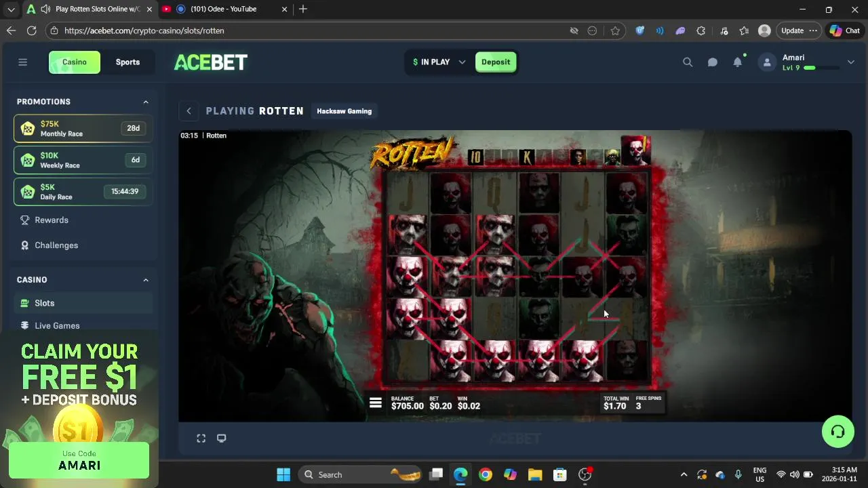Open the slot game hamburger menu
The height and width of the screenshot is (488, 868).
(375, 403)
